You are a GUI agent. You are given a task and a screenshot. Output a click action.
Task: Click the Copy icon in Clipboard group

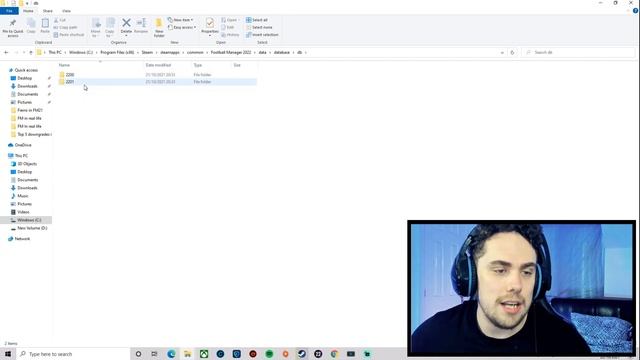[x=31, y=26]
